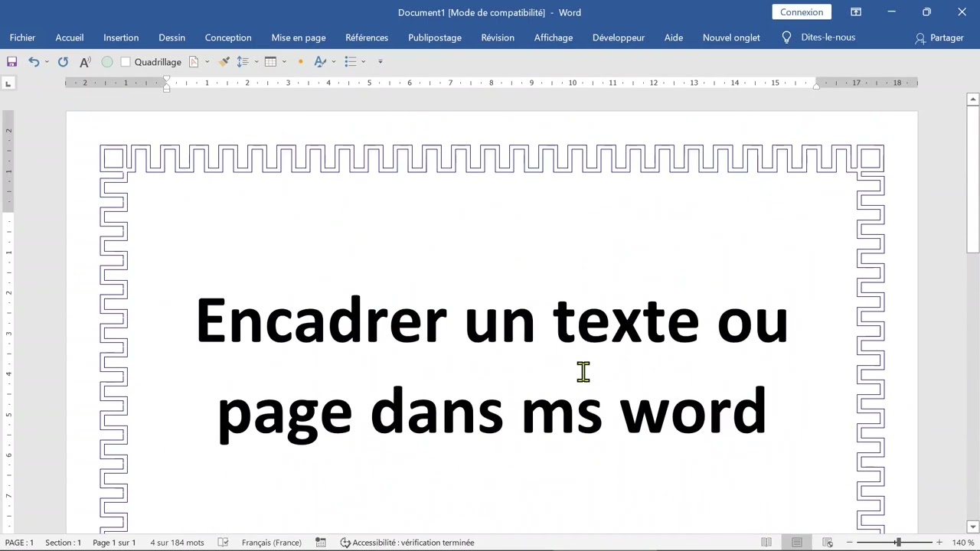Go to the Mise en page tab
The image size is (980, 551).
click(299, 37)
